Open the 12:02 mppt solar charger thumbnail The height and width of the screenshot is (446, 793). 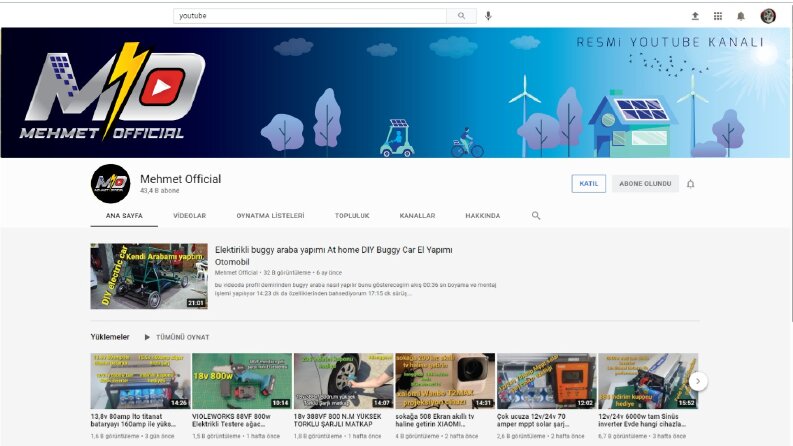(x=547, y=381)
